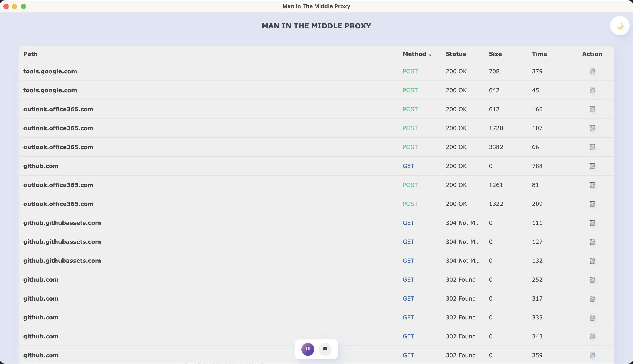Toggle dark mode with the moon icon
Image resolution: width=633 pixels, height=364 pixels.
point(619,26)
